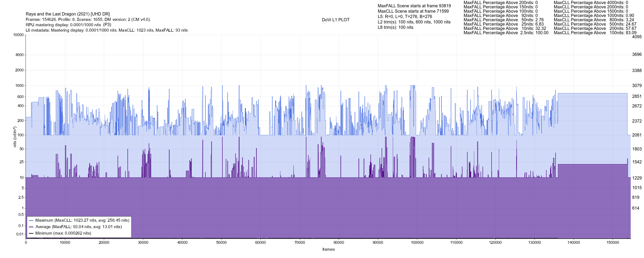Click the 'frames' x-axis label
Screen dimensions: 644x258
(328, 249)
